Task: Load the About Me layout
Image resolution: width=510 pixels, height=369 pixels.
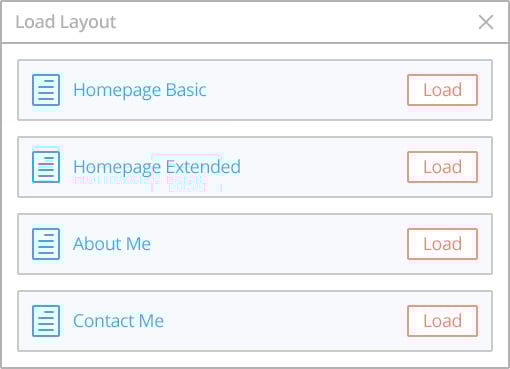Action: click(442, 244)
